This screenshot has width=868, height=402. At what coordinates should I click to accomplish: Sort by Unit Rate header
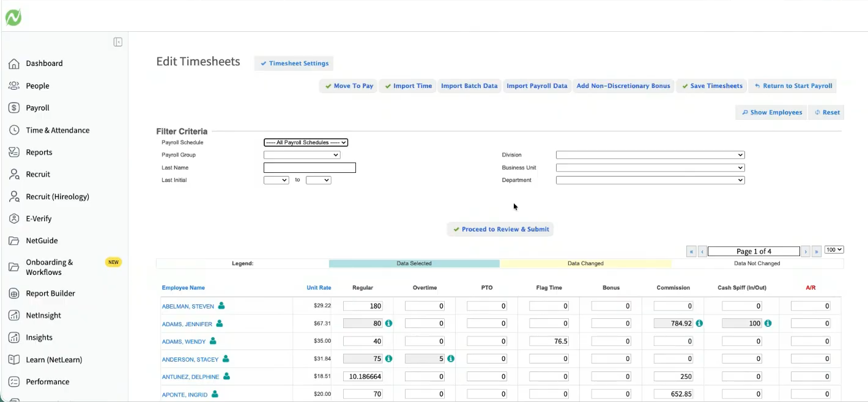[319, 288]
